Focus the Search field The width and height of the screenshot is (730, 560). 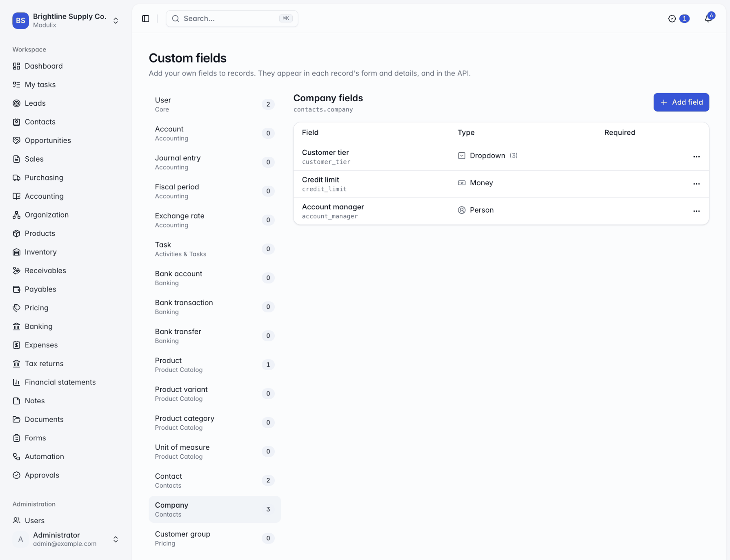click(x=232, y=19)
